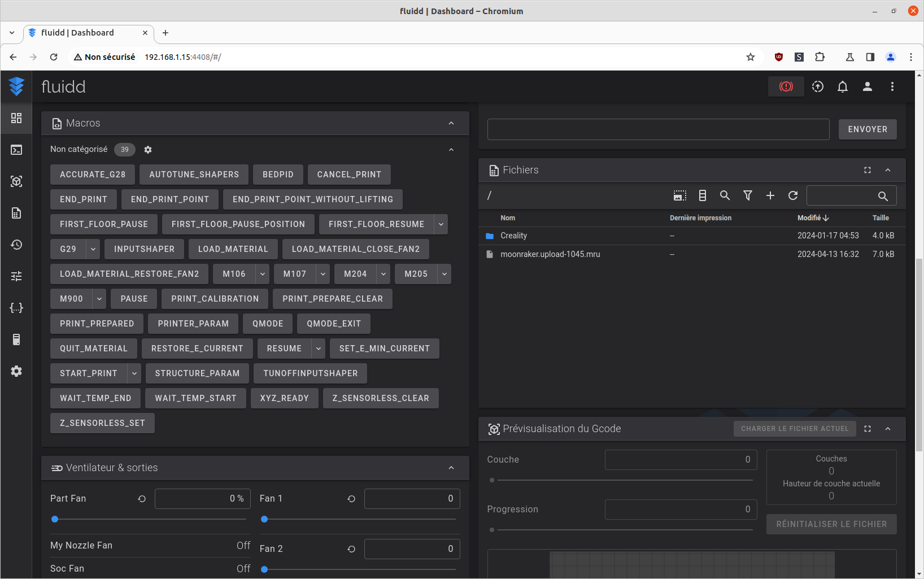924x579 pixels.
Task: Open M900 macro parameters dropdown
Action: click(99, 299)
